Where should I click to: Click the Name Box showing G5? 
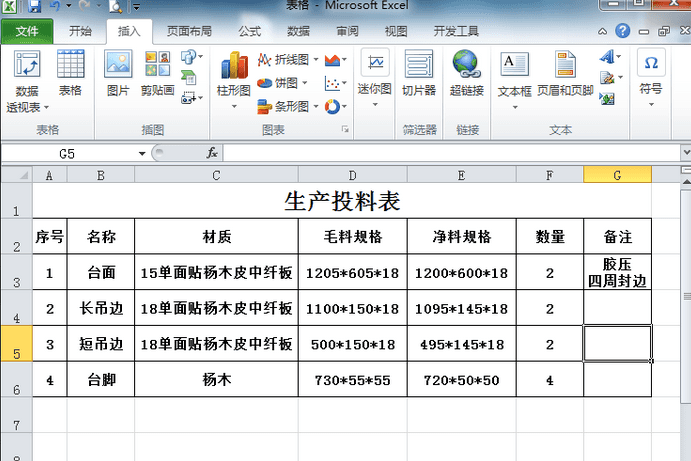point(69,153)
